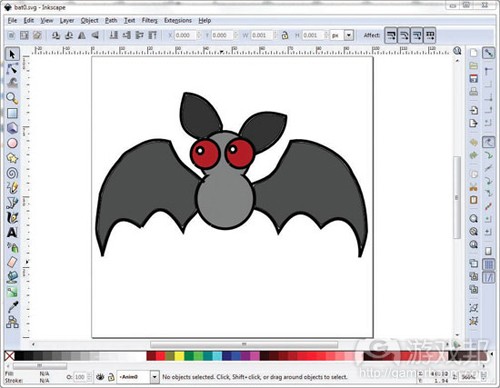The image size is (500, 388).
Task: Select the Zoom magnifier tool
Action: tap(12, 98)
